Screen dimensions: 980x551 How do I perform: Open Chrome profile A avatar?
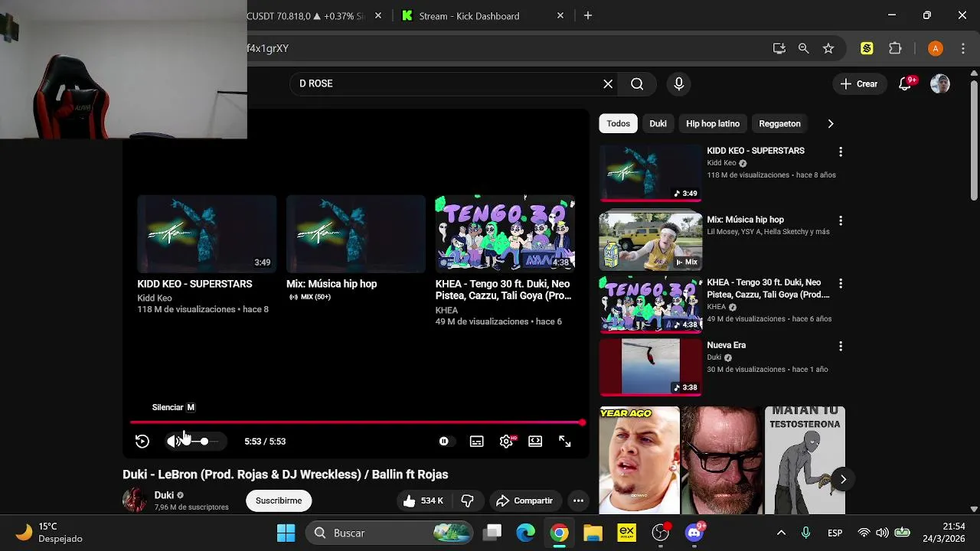936,48
